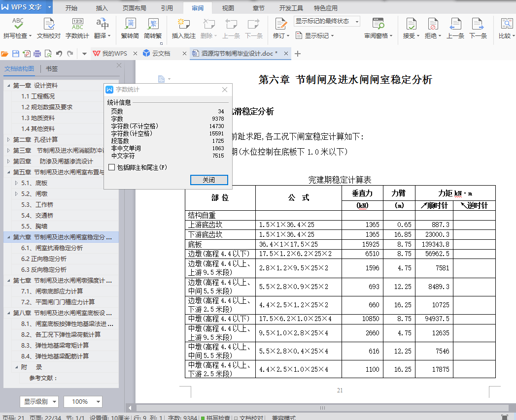The width and height of the screenshot is (516, 420).
Task: Open a new document tab with plus
Action: point(298,54)
